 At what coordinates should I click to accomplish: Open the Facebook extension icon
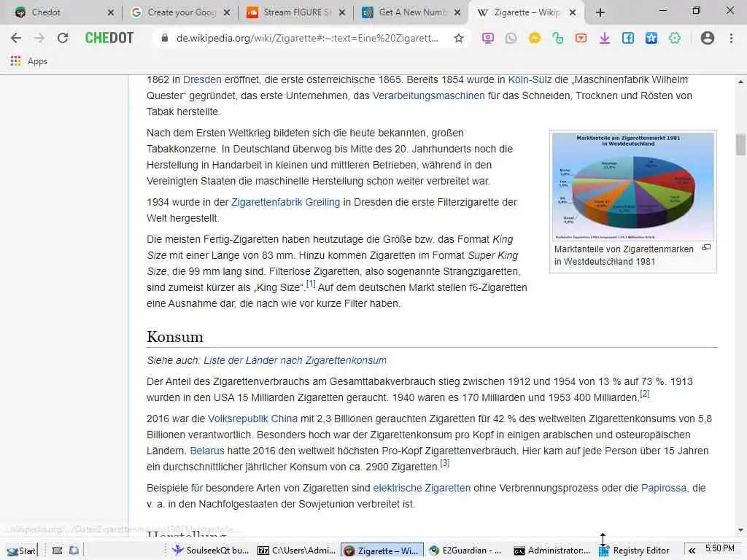(x=628, y=38)
